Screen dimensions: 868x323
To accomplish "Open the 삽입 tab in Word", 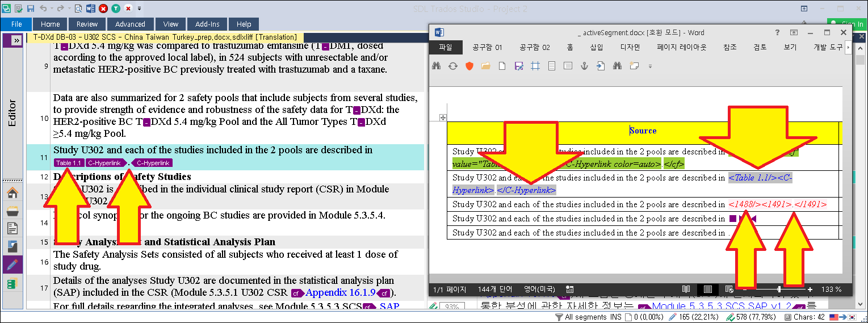I will (x=597, y=48).
